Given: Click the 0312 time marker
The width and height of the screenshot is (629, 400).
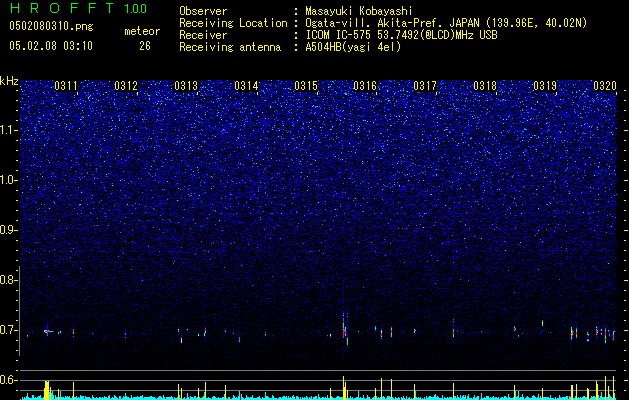Looking at the screenshot, I should [x=126, y=86].
